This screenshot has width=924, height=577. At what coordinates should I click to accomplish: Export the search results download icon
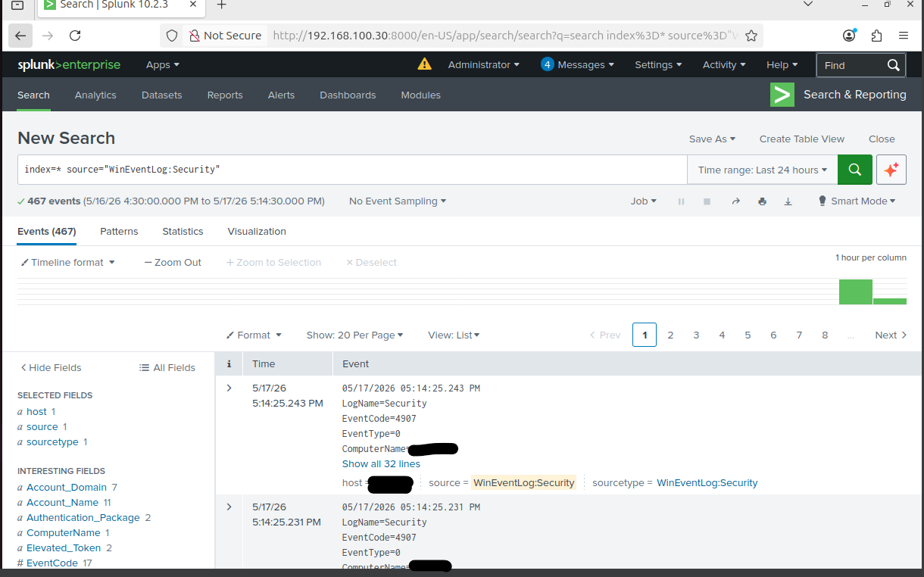(x=788, y=201)
